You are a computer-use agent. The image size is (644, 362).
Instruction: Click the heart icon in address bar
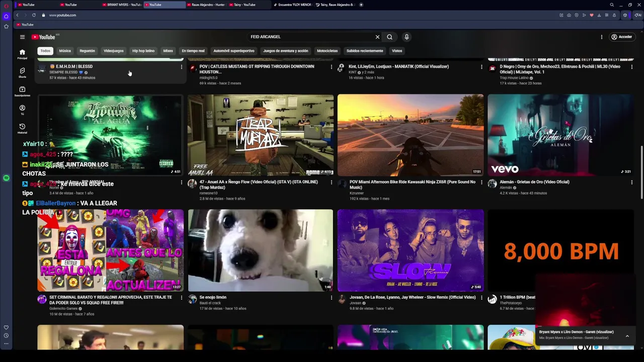pyautogui.click(x=591, y=15)
